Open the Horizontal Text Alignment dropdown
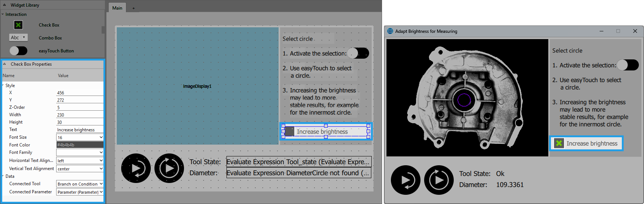Screen dimensions: 644x204 101,160
